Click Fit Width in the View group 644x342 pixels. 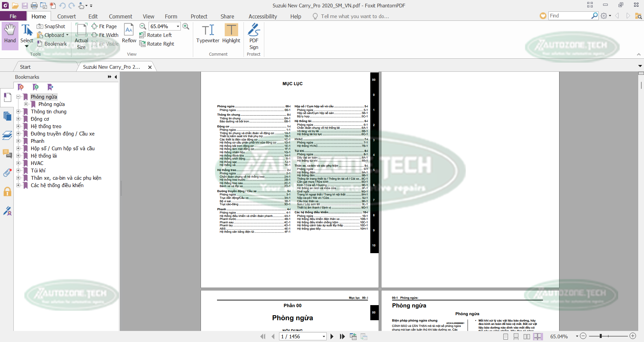coord(105,35)
